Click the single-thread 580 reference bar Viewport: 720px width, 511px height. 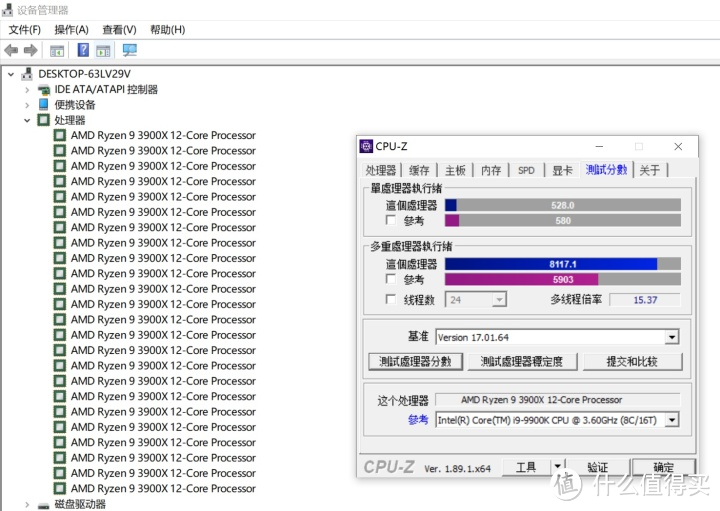(x=563, y=220)
